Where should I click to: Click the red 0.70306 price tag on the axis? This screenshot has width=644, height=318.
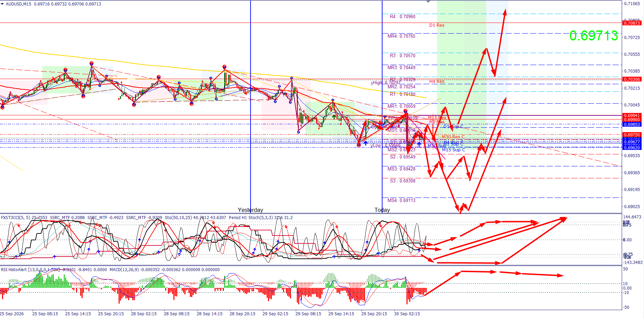coord(632,79)
